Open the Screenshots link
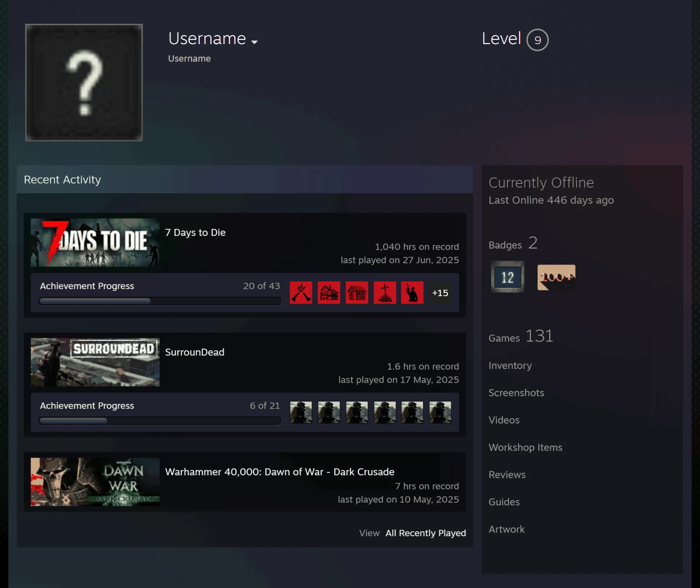 point(516,393)
